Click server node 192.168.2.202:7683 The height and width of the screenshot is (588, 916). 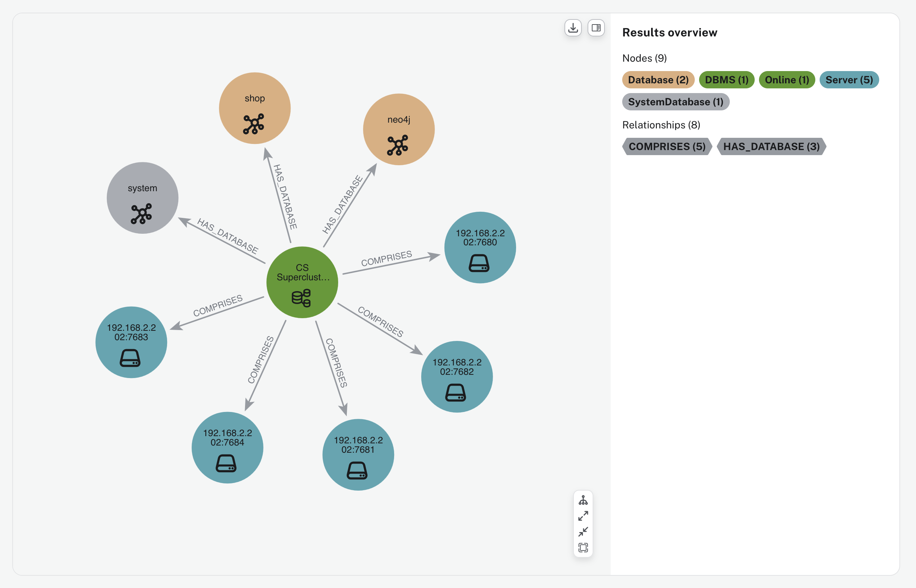click(x=131, y=342)
